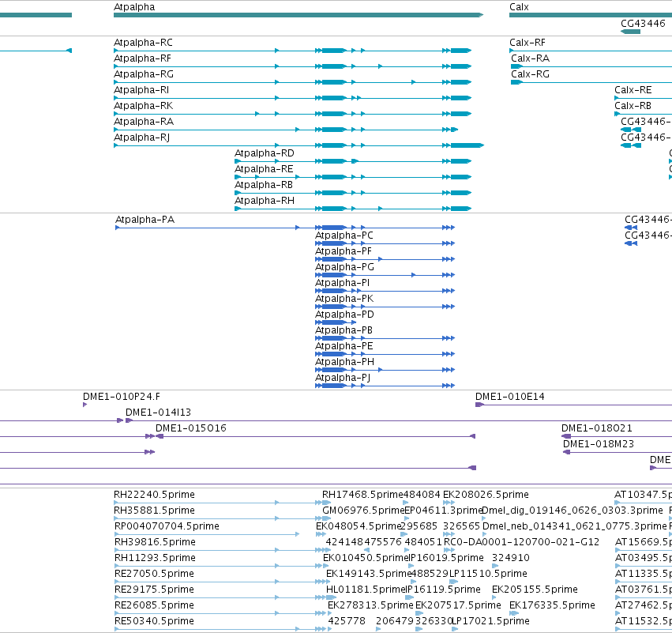Screen dimensions: 672x633
Task: Select Calx-RG transcript label
Action: click(530, 74)
